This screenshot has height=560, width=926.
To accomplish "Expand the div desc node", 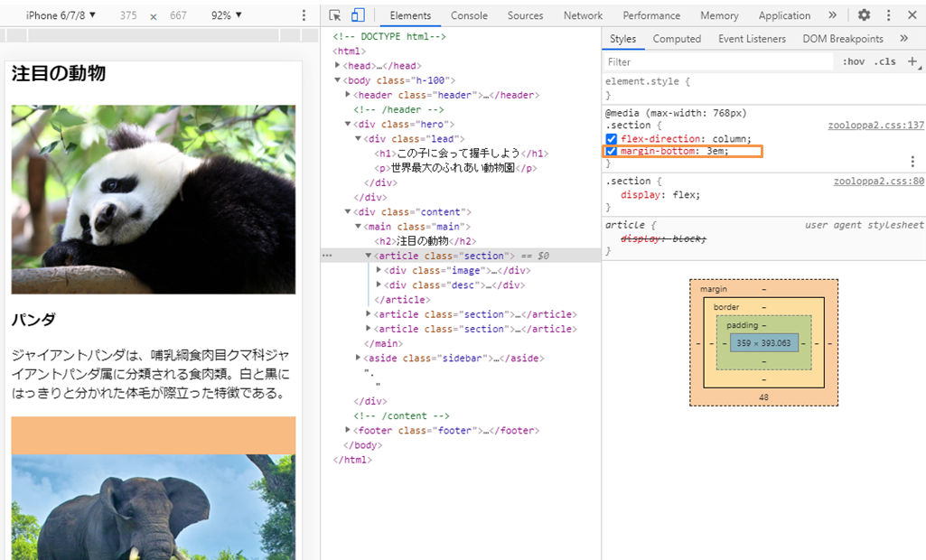I will tap(379, 285).
